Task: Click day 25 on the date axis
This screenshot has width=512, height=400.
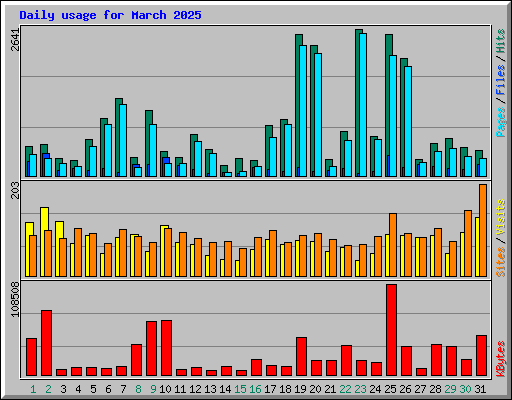Action: [390, 389]
